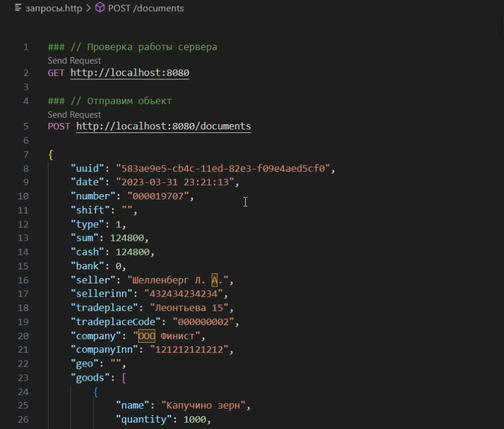Click the tradeplaceCode value 000000002

(203, 322)
